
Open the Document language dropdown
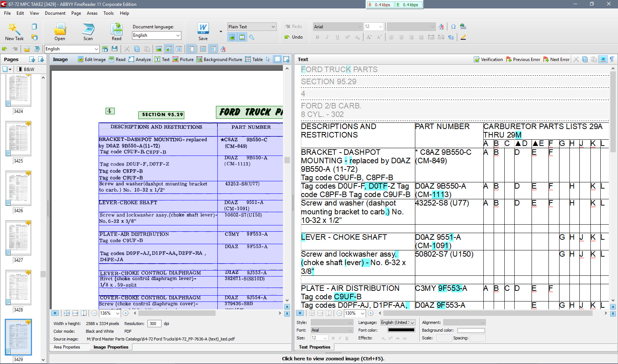click(157, 35)
